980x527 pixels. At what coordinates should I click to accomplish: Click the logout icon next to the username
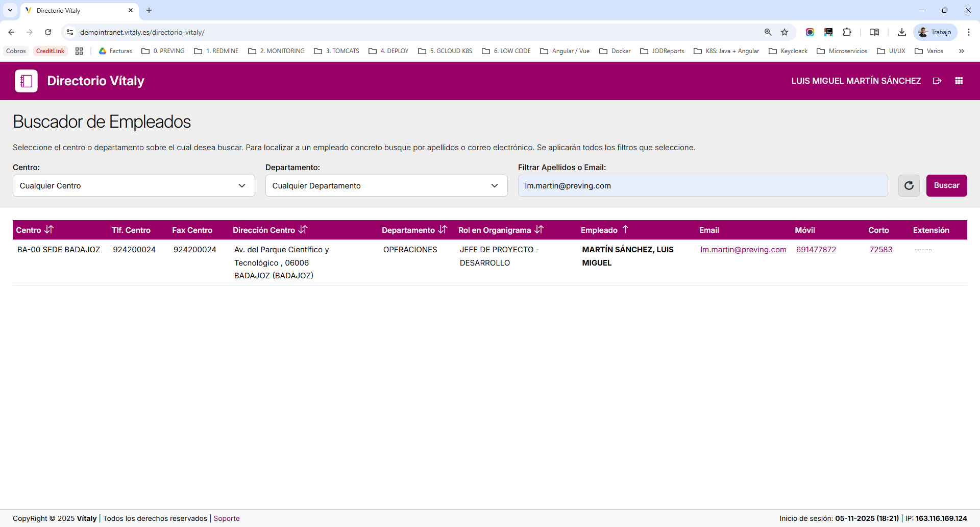coord(937,81)
